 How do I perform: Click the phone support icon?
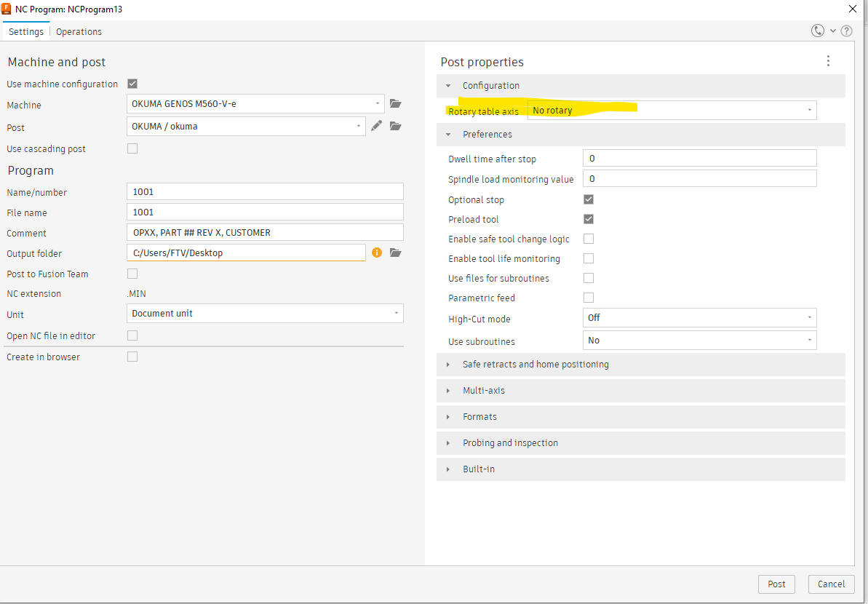[x=817, y=31]
